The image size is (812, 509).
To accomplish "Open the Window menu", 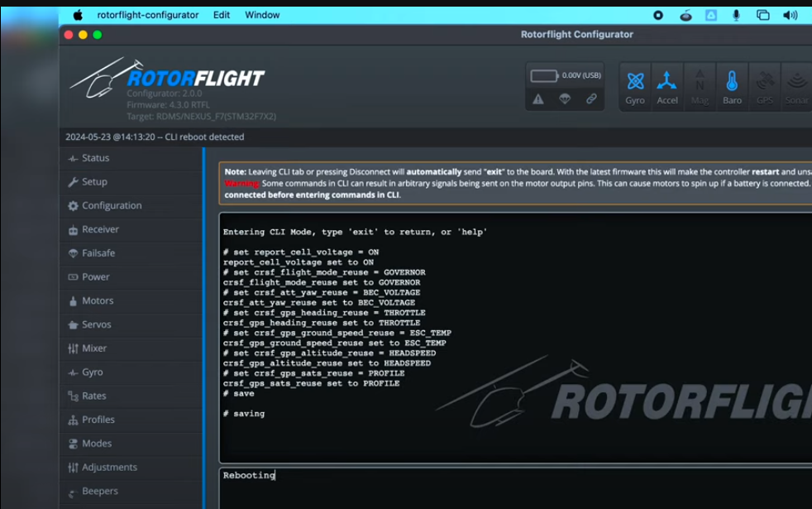I will (x=262, y=15).
